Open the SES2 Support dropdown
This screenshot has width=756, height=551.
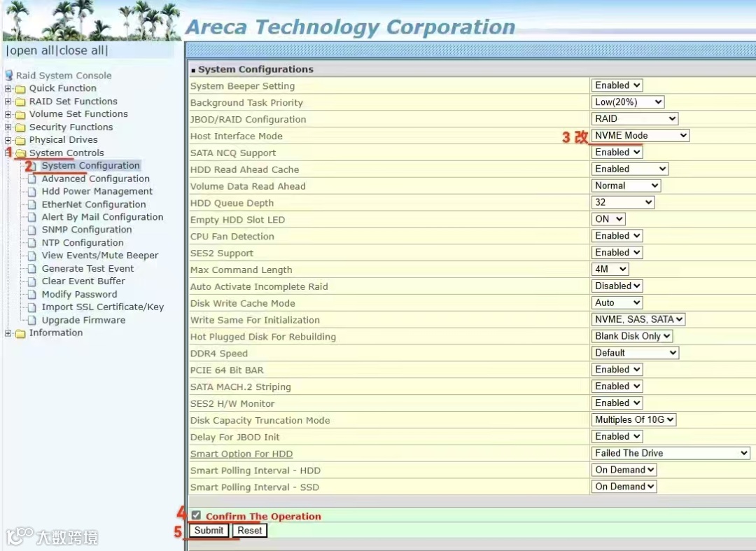point(617,253)
